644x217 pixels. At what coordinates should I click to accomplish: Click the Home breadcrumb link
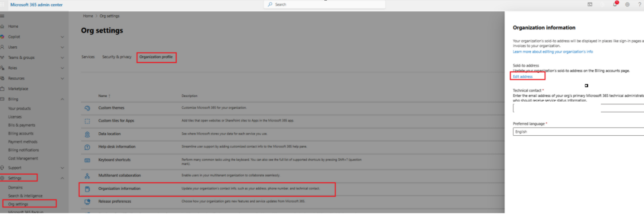(88, 16)
